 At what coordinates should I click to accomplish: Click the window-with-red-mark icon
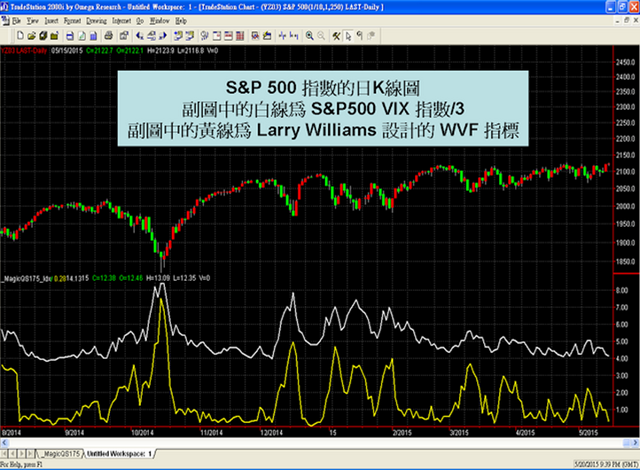[217, 36]
